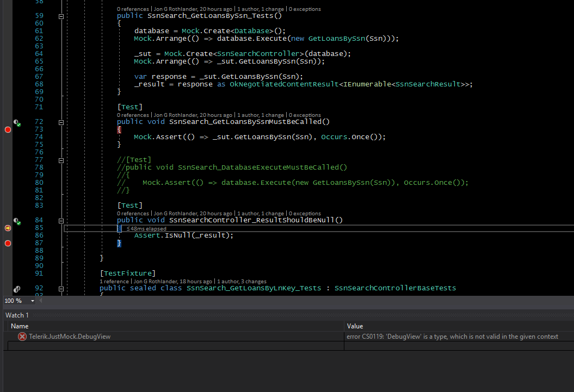This screenshot has height=392, width=574.
Task: Toggle off the breakpoint on line 87
Action: pos(8,243)
